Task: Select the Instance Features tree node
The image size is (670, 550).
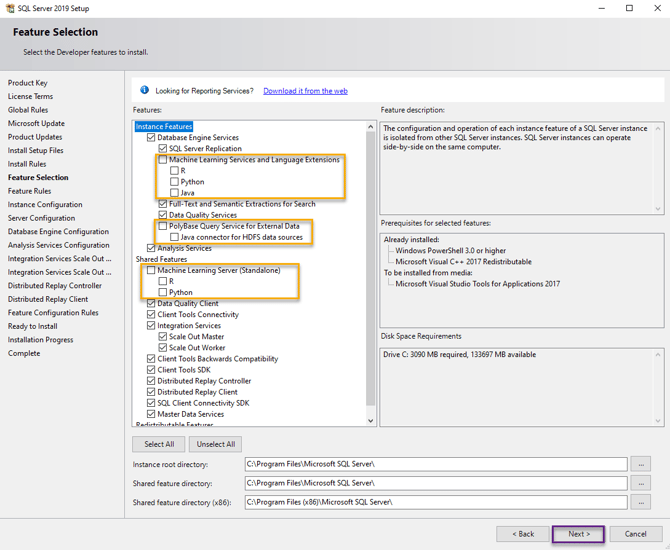Action: [x=164, y=127]
